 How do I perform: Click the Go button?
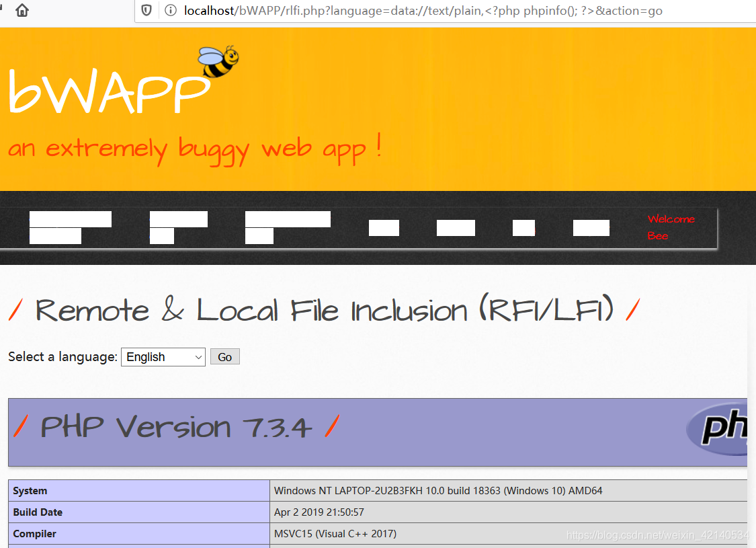224,357
